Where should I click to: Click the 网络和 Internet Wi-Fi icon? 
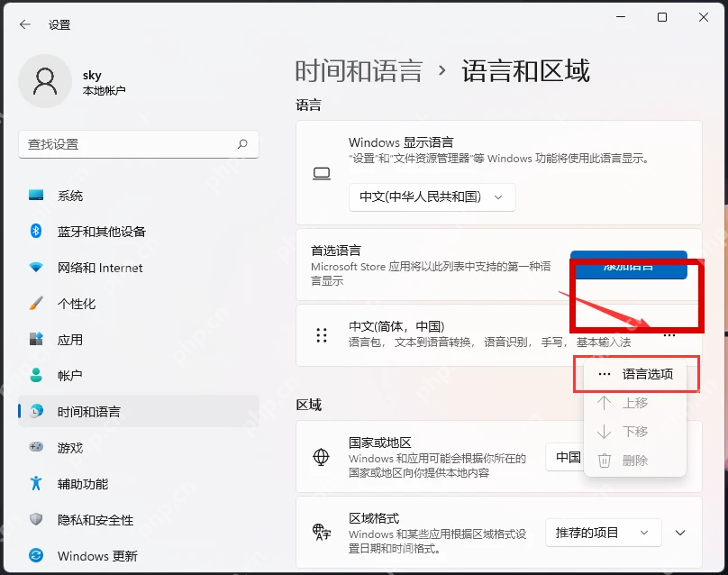[36, 267]
